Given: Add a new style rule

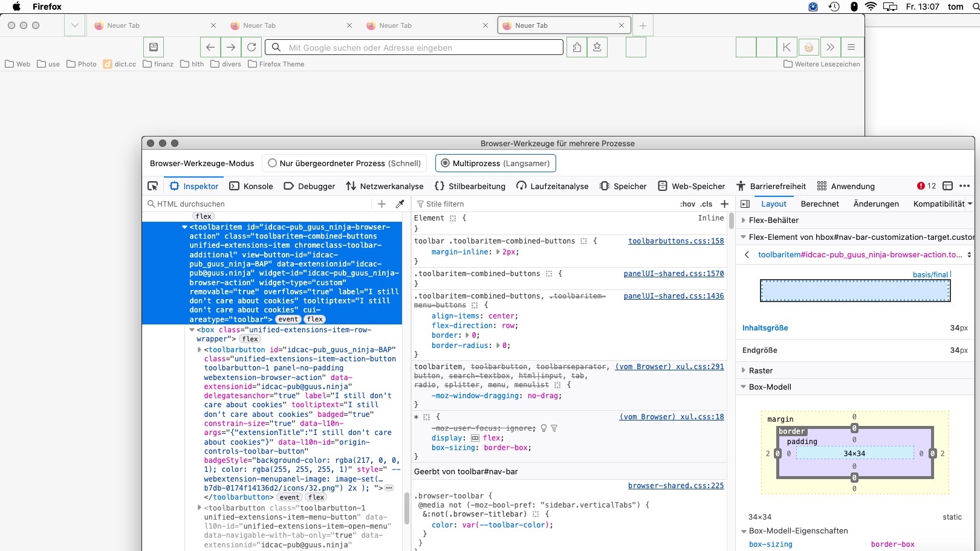Looking at the screenshot, I should (724, 204).
